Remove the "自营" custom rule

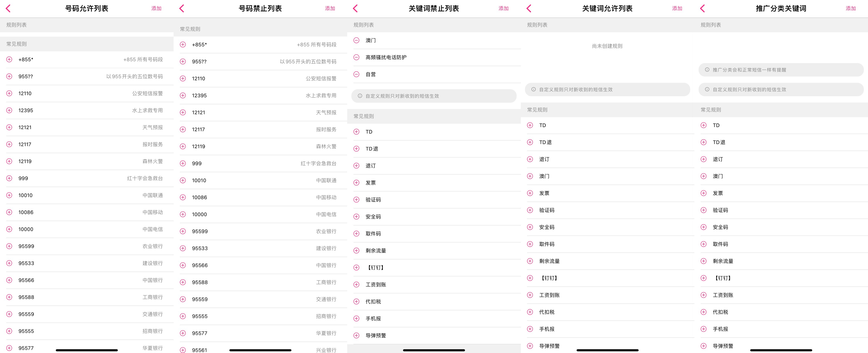(356, 74)
